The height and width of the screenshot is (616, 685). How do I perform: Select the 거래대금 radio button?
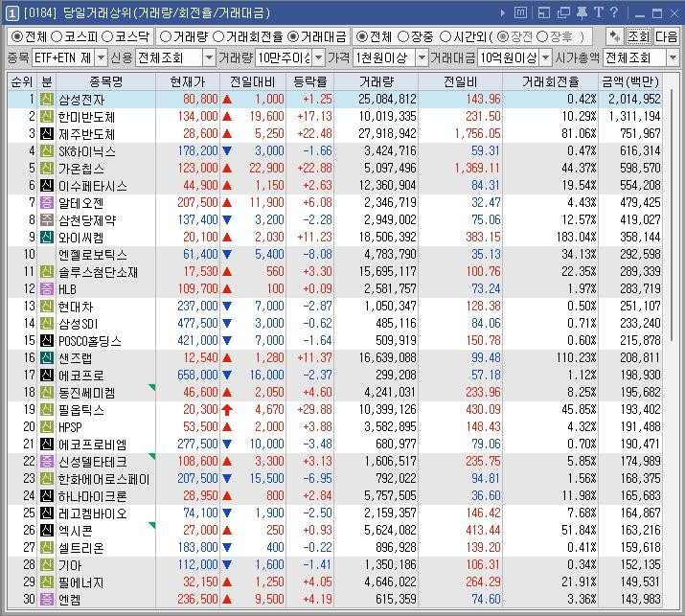point(293,36)
